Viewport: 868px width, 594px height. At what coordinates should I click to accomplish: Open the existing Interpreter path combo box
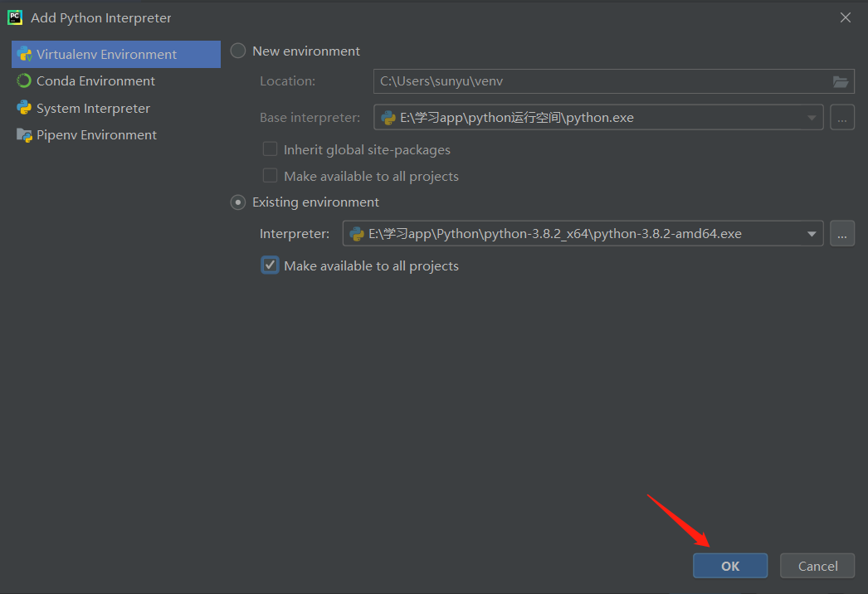[583, 233]
